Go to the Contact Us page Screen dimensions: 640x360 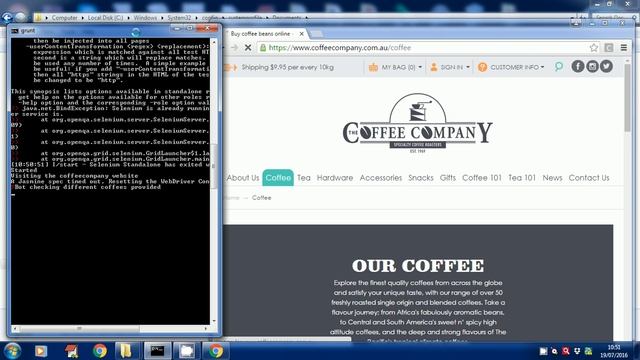tap(589, 178)
